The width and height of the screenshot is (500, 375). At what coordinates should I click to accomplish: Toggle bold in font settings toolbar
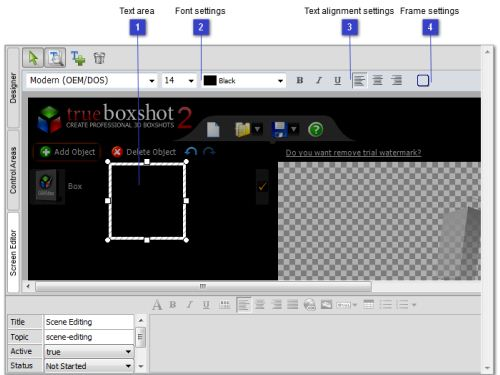(x=300, y=80)
